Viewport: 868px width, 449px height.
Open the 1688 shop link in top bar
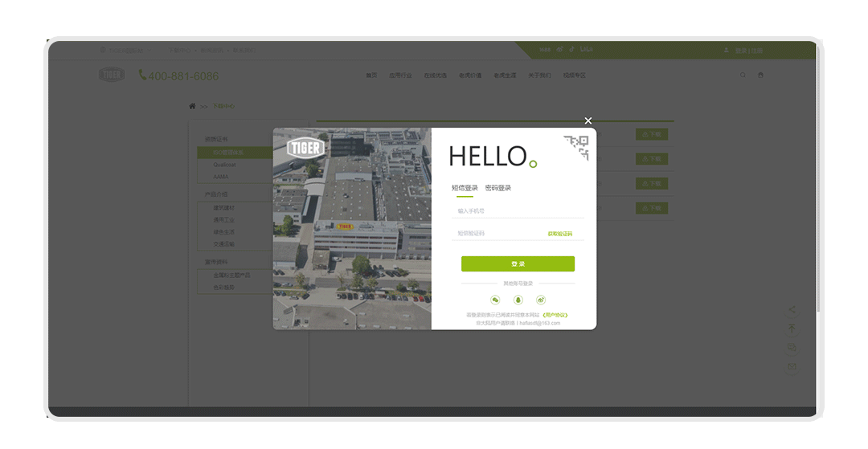pyautogui.click(x=545, y=50)
